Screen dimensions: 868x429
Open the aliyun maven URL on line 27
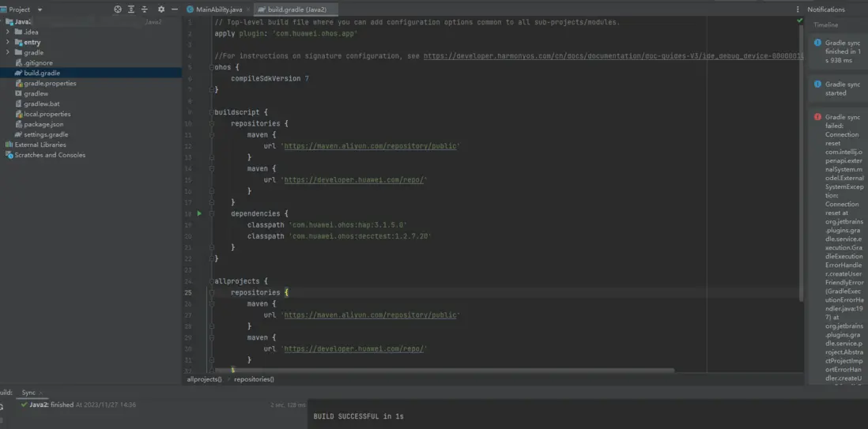tap(370, 315)
